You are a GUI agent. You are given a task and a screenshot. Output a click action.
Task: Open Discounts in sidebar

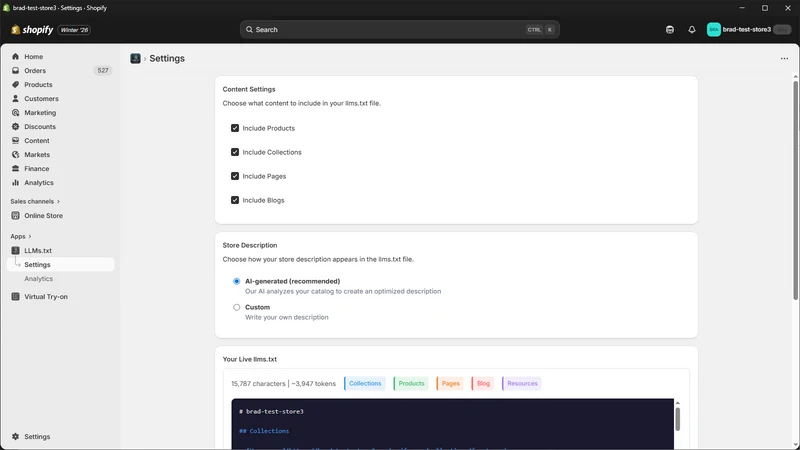click(x=40, y=127)
